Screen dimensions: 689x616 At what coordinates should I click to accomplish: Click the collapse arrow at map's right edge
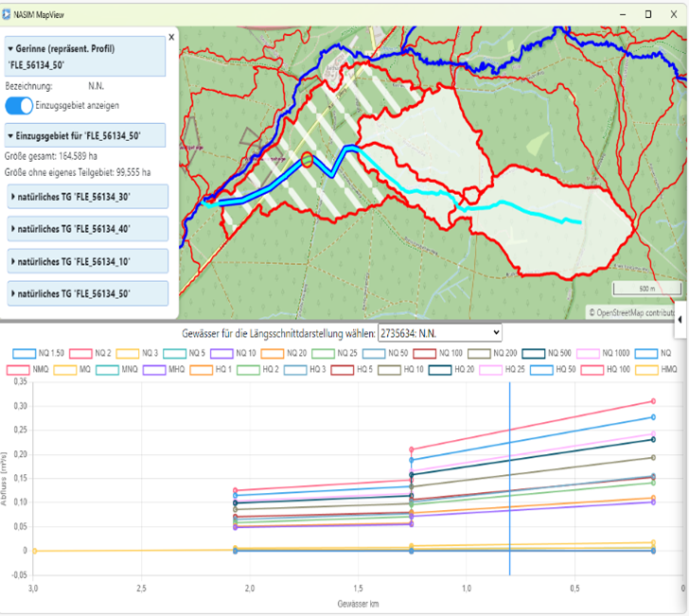(682, 321)
